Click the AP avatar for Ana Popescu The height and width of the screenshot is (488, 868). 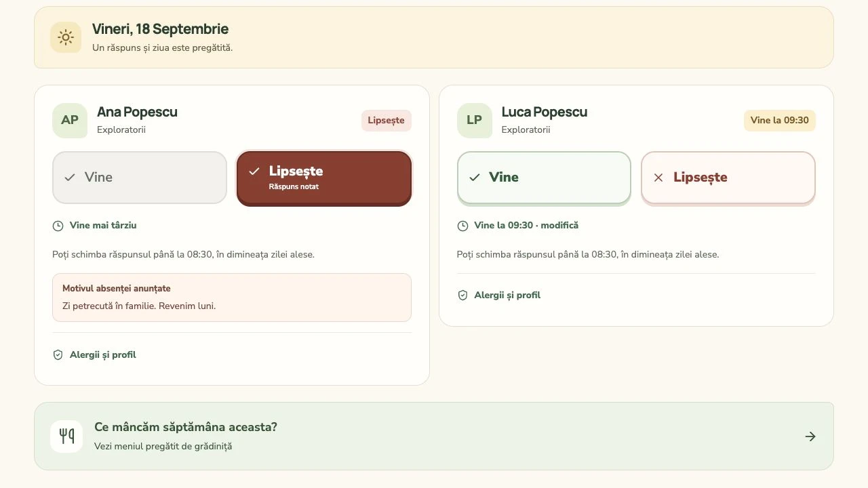coord(70,121)
